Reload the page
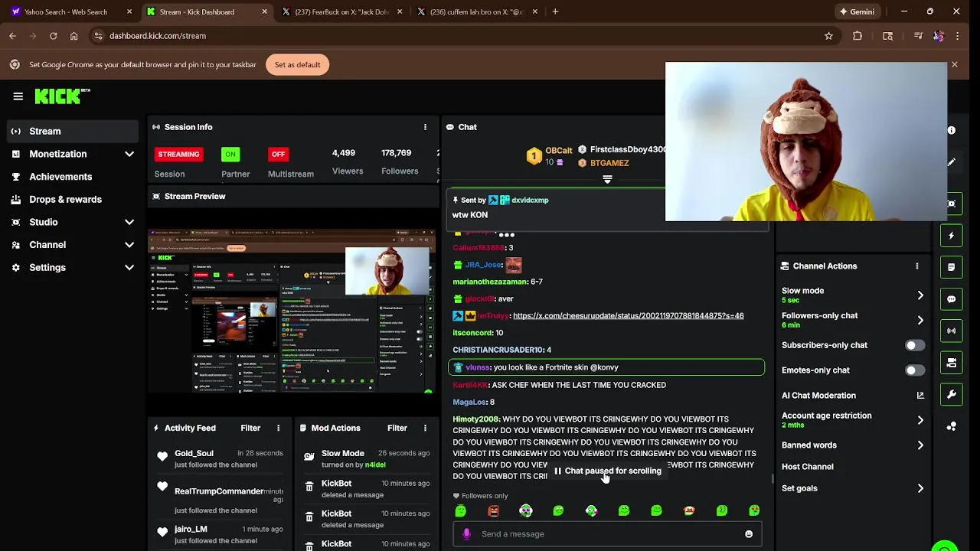The image size is (980, 551). tap(53, 36)
